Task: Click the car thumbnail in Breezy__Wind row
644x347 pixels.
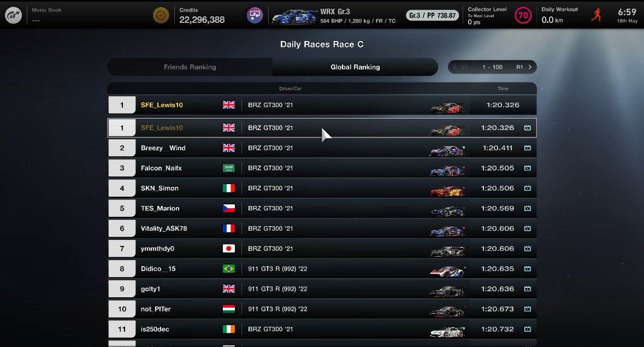Action: 447,151
